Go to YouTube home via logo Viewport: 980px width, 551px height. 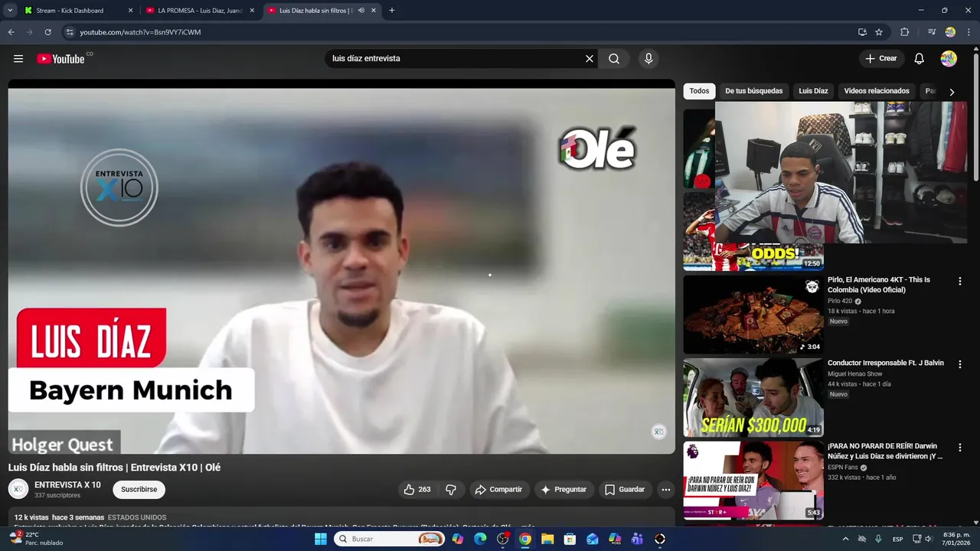tap(60, 59)
